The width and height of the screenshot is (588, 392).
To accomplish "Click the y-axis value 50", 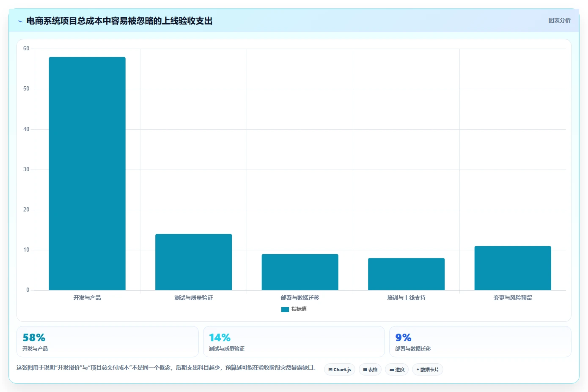I will point(26,89).
